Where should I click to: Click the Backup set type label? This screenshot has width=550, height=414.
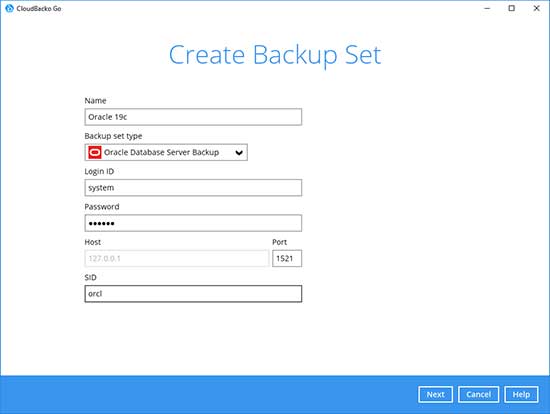point(113,136)
